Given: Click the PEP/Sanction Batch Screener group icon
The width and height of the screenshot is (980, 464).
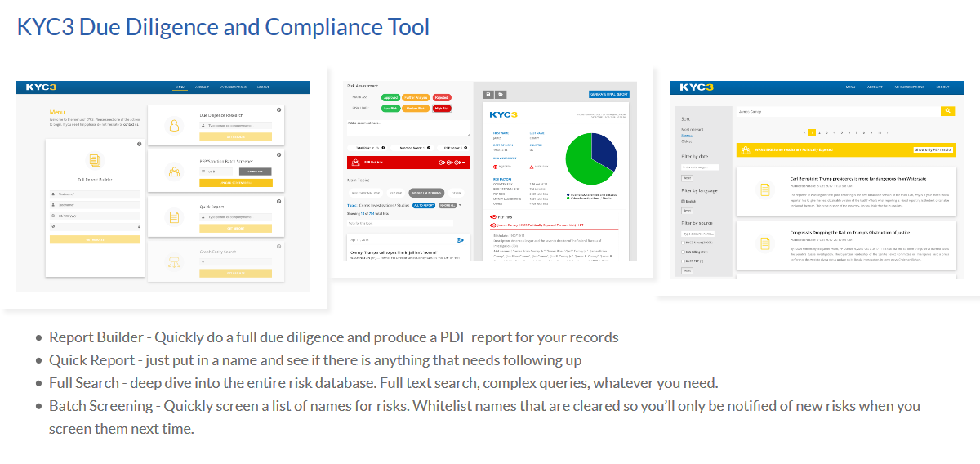Looking at the screenshot, I should (x=174, y=171).
